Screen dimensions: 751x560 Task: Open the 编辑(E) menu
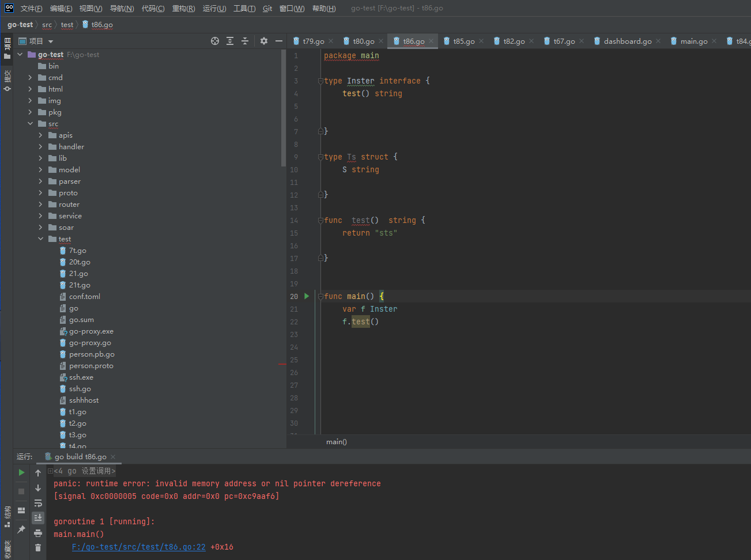coord(61,8)
